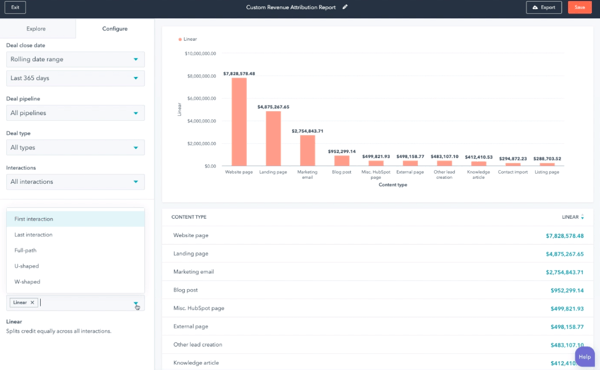600x370 pixels.
Task: Remove the Linear tag with its X
Action: 32,302
